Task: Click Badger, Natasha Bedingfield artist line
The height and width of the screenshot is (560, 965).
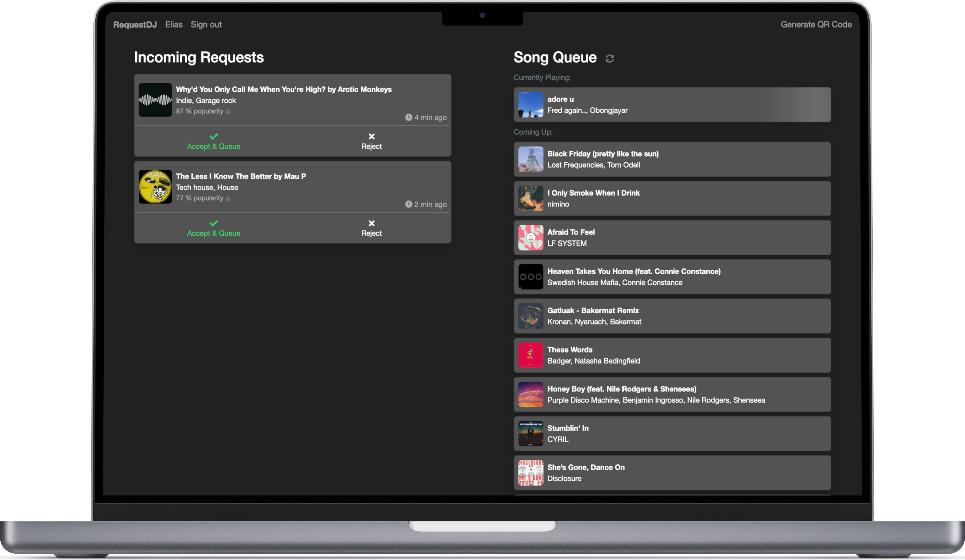Action: 593,361
